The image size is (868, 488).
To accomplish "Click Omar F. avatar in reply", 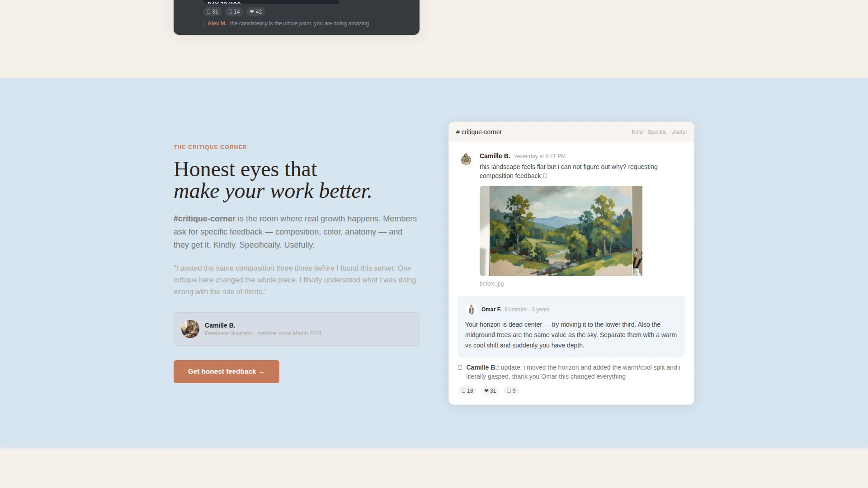I will (x=471, y=310).
